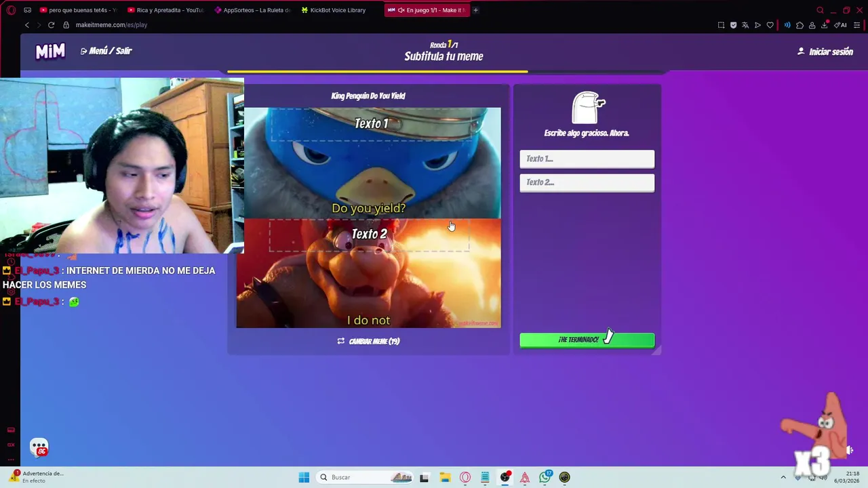Open the weather warning widget 'Advertencia de...'

click(x=37, y=477)
